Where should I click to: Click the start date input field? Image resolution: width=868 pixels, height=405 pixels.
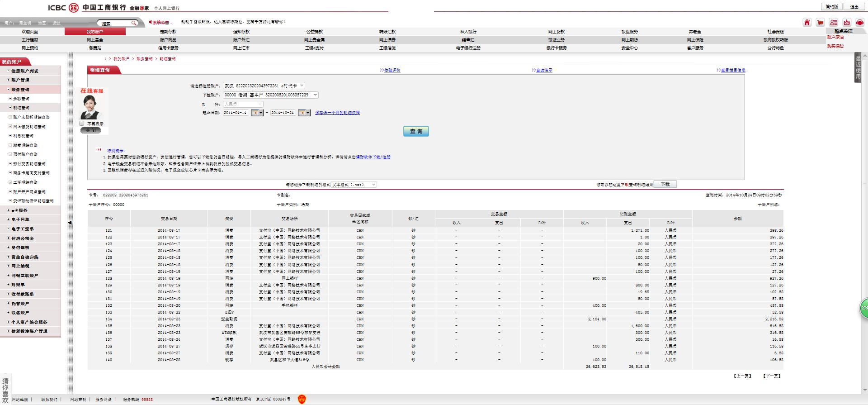pos(236,113)
